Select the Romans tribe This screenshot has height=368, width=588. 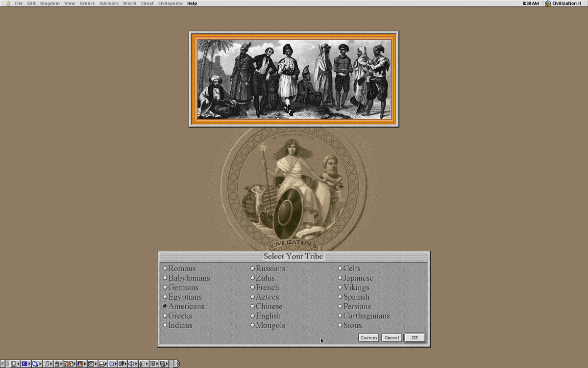(179, 268)
